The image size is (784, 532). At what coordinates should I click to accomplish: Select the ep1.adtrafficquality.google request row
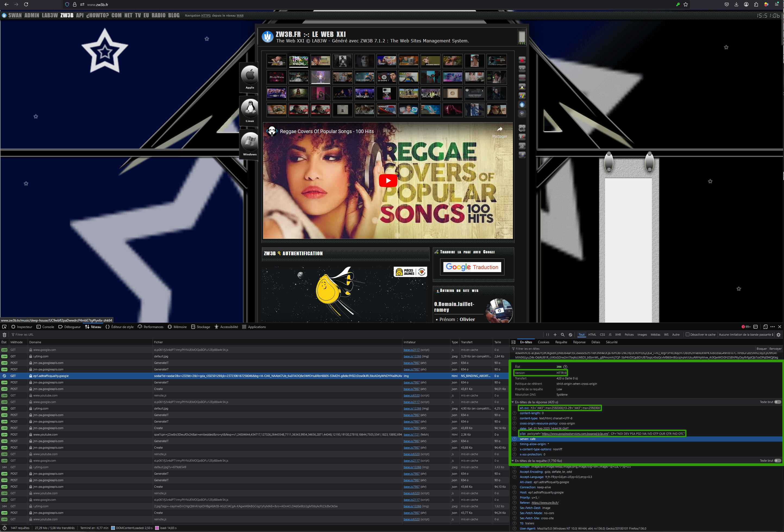coord(255,376)
